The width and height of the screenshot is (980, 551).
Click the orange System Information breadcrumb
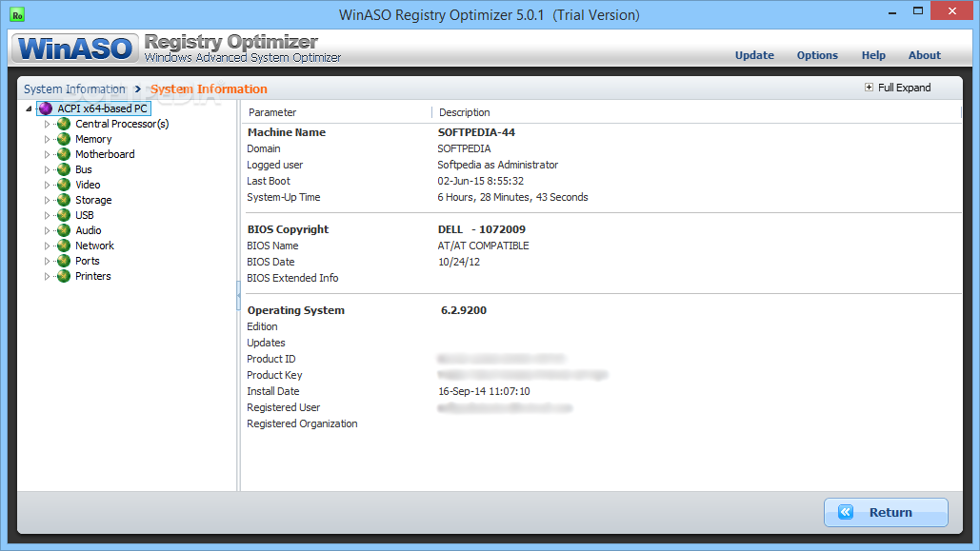[x=209, y=89]
